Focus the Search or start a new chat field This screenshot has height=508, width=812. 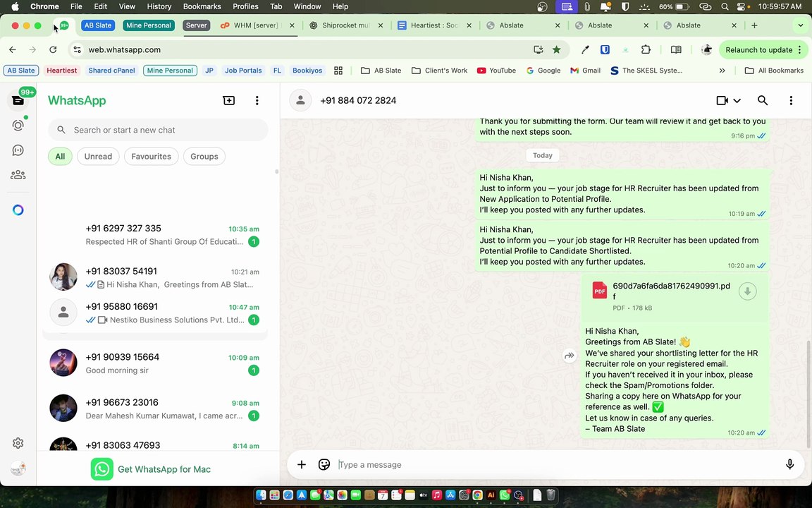click(x=158, y=130)
